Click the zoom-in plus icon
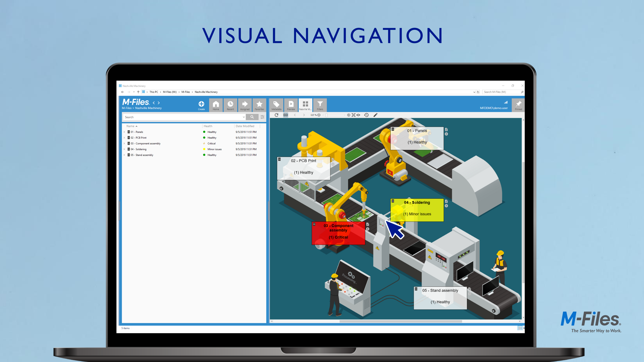Screen dimensions: 644x362 click(x=349, y=115)
